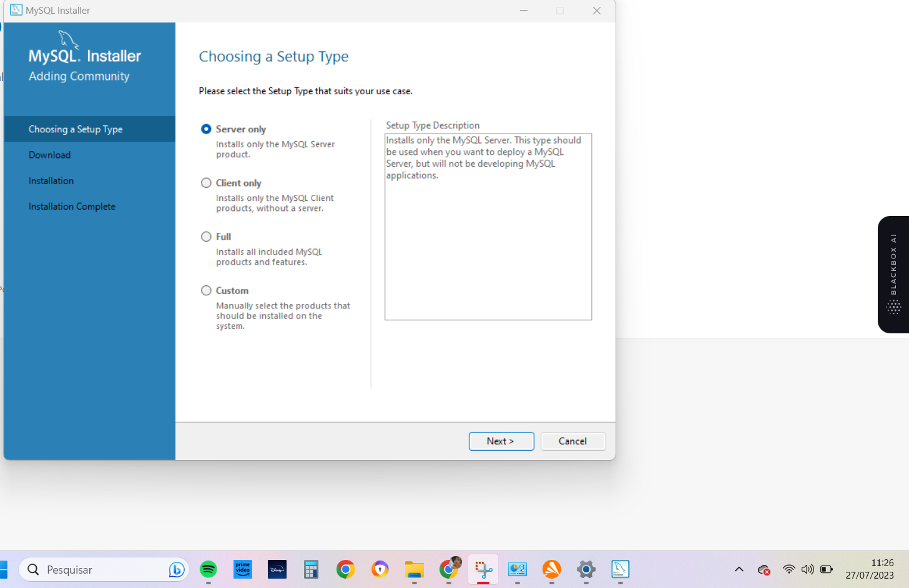Show hidden system tray icons
Screen dimensions: 909x588
(739, 569)
